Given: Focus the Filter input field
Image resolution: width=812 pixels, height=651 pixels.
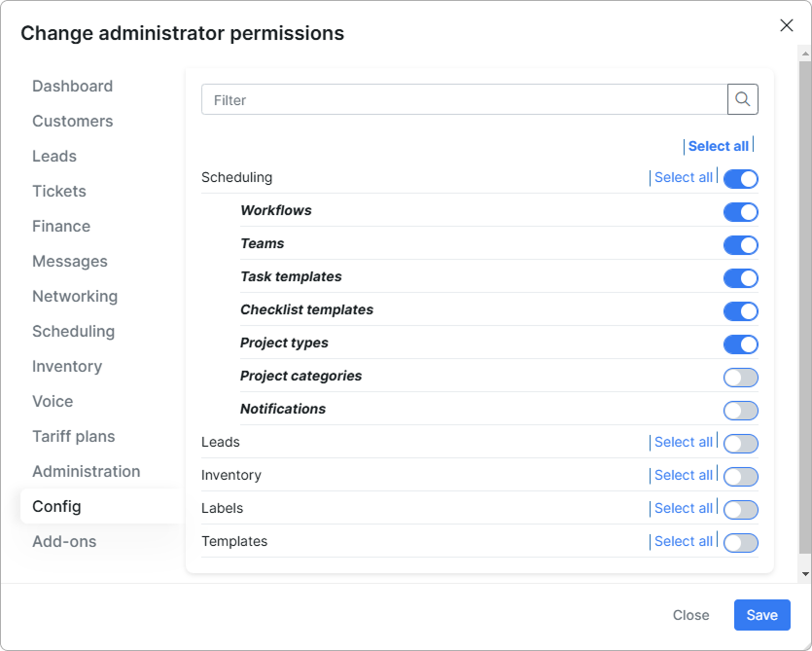Looking at the screenshot, I should tap(464, 99).
